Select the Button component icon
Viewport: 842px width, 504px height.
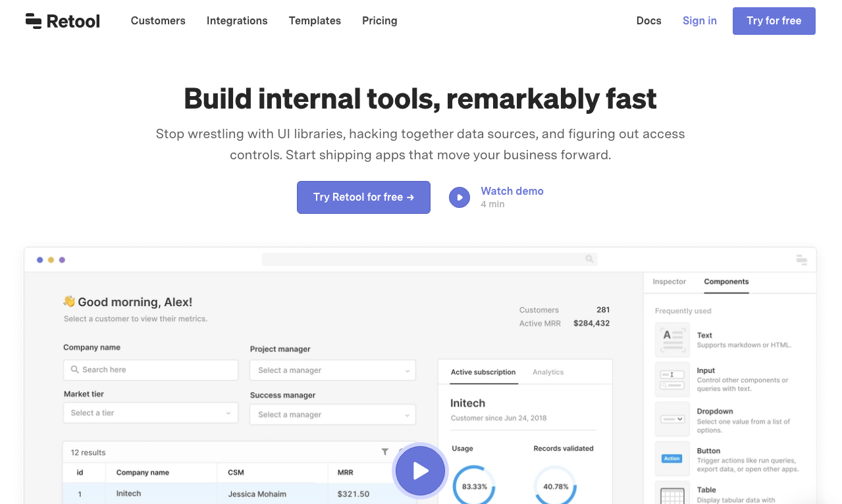tap(672, 459)
